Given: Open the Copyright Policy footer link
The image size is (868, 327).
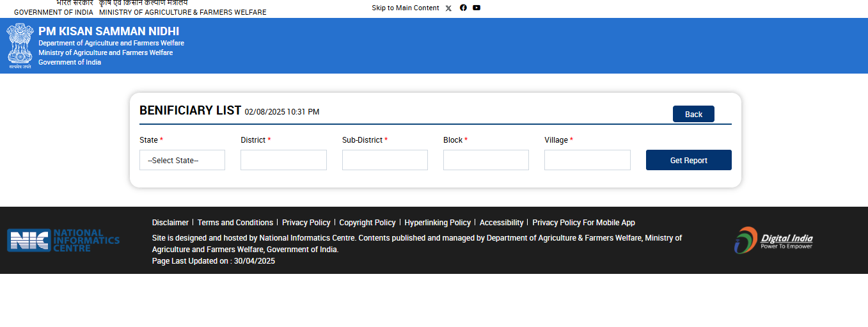Looking at the screenshot, I should 367,223.
